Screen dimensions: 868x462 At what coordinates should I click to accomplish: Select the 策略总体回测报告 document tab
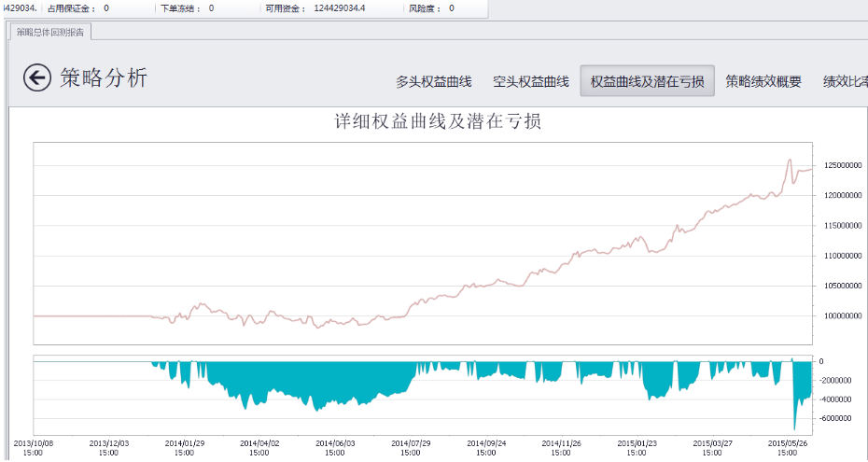tap(50, 32)
